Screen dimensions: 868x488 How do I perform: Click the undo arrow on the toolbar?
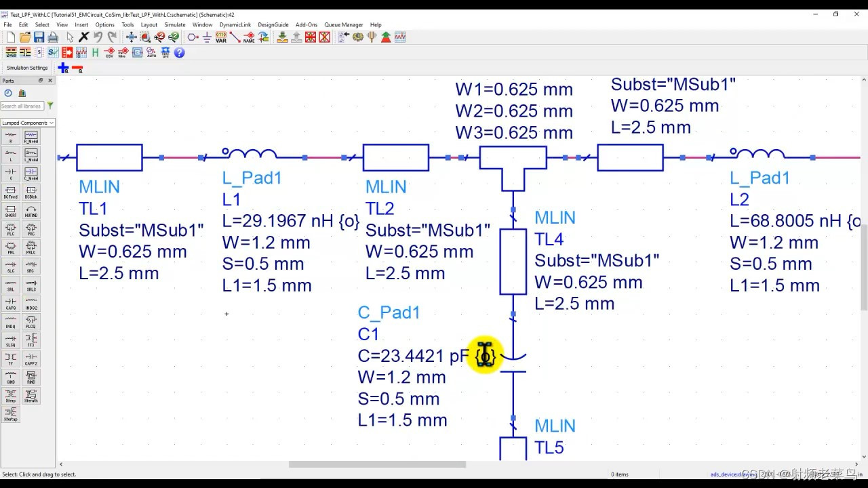99,37
